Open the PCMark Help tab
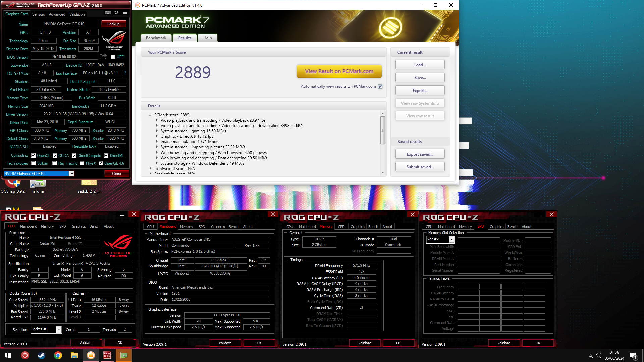 click(x=207, y=38)
